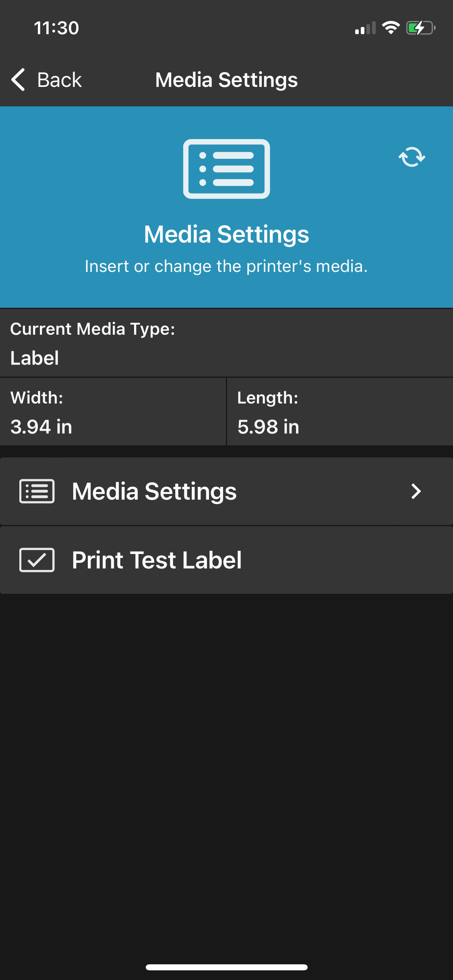Tap the Length 5.98 in cell
This screenshot has height=980, width=453.
340,412
